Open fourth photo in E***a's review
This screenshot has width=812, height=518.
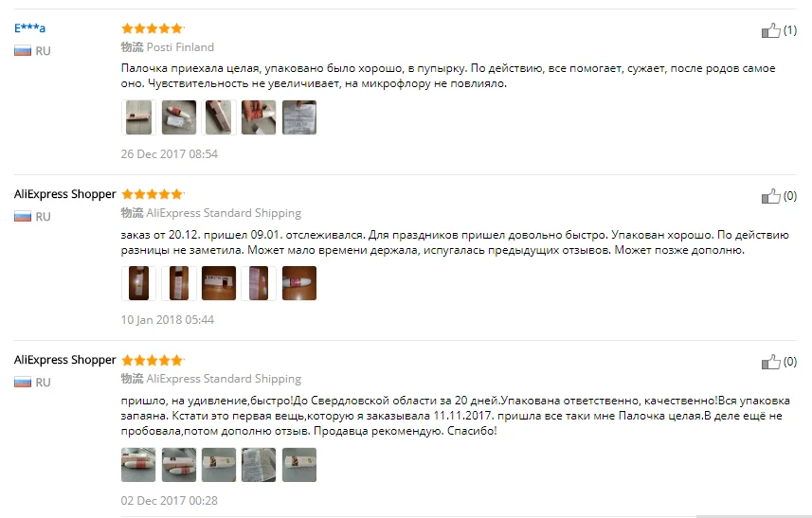click(x=259, y=117)
